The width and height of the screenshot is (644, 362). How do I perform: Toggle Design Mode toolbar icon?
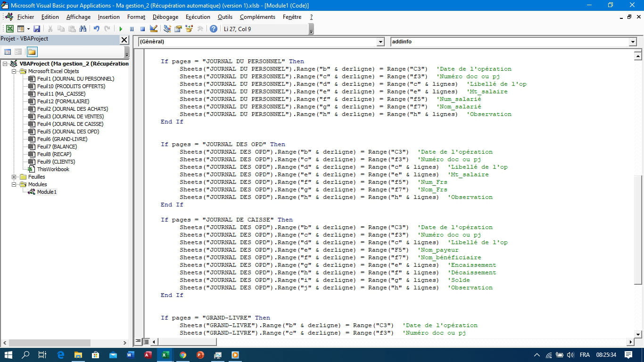tap(154, 29)
